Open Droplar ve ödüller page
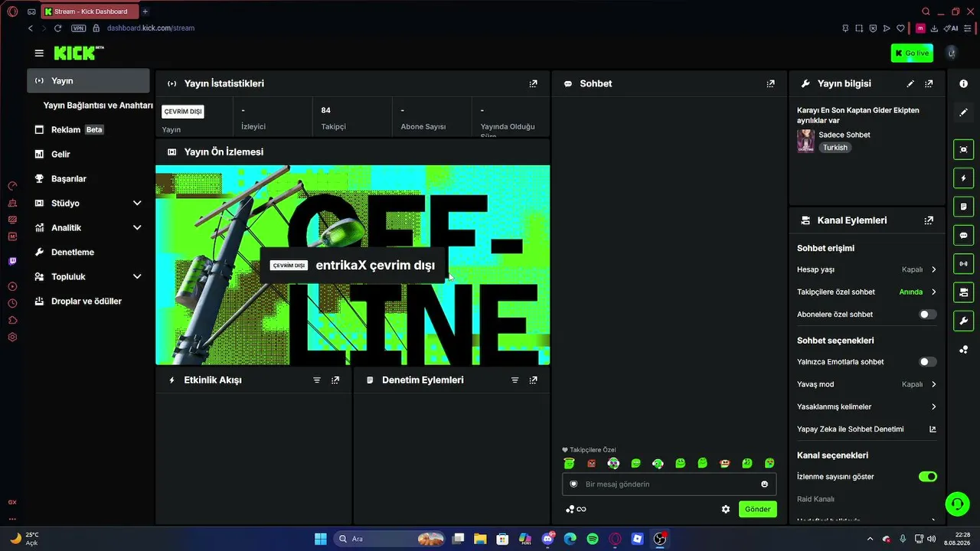 pos(88,301)
